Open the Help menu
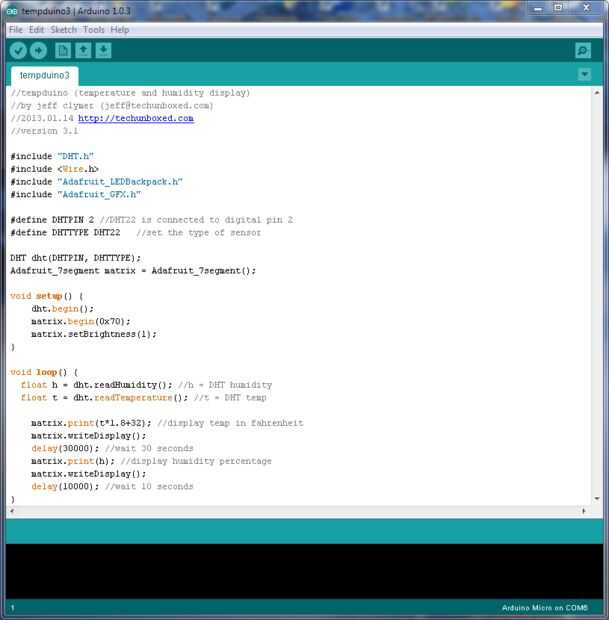This screenshot has width=609, height=620. (120, 30)
